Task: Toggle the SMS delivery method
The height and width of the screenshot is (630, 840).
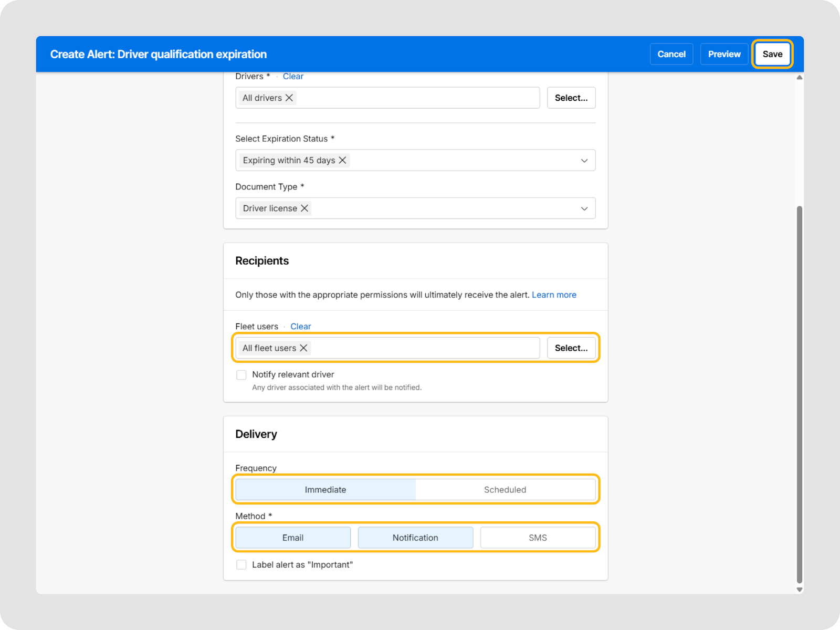Action: coord(538,538)
